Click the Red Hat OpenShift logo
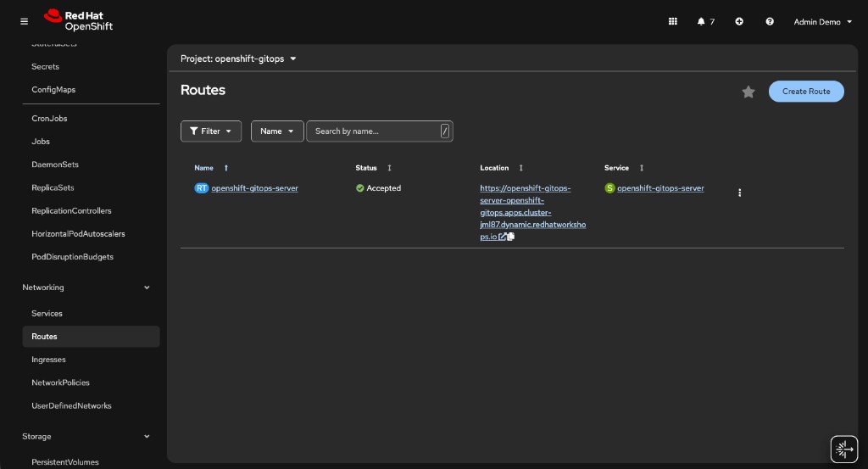Viewport: 868px width, 469px height. point(78,20)
